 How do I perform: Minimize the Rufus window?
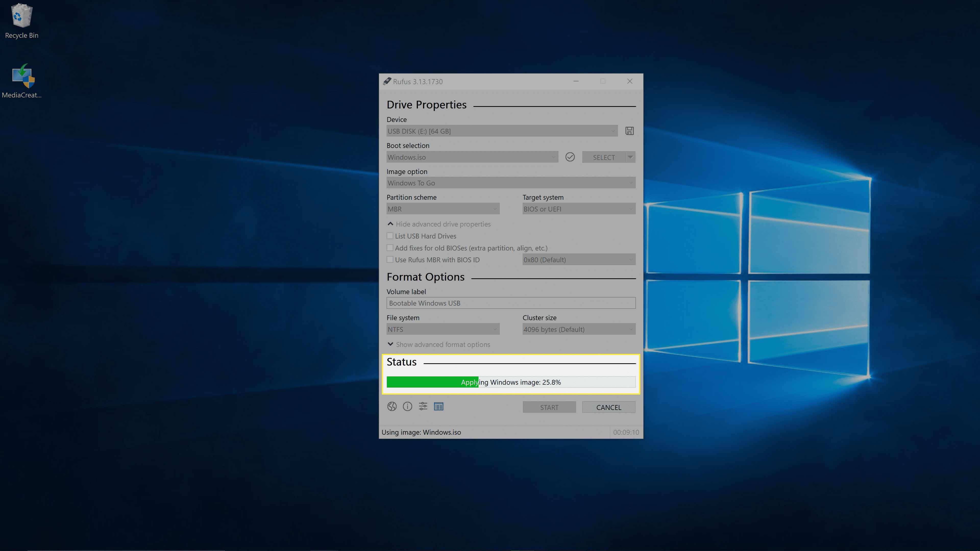(x=576, y=81)
